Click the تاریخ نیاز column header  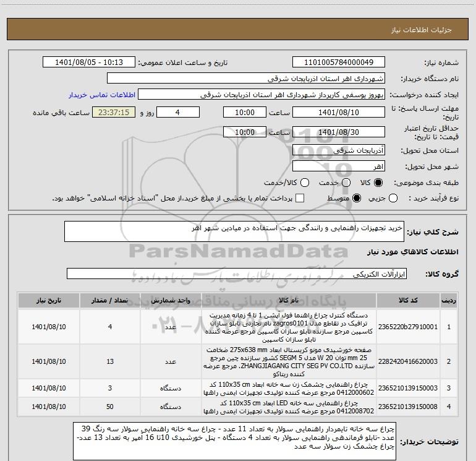(49, 300)
